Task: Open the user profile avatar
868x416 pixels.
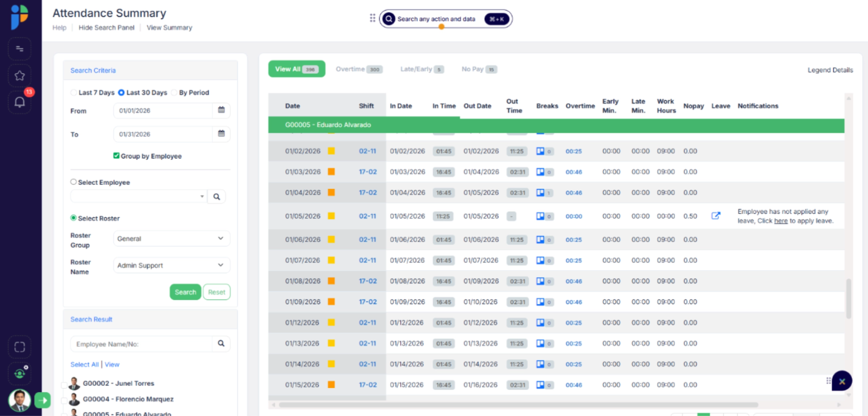Action: pyautogui.click(x=19, y=400)
